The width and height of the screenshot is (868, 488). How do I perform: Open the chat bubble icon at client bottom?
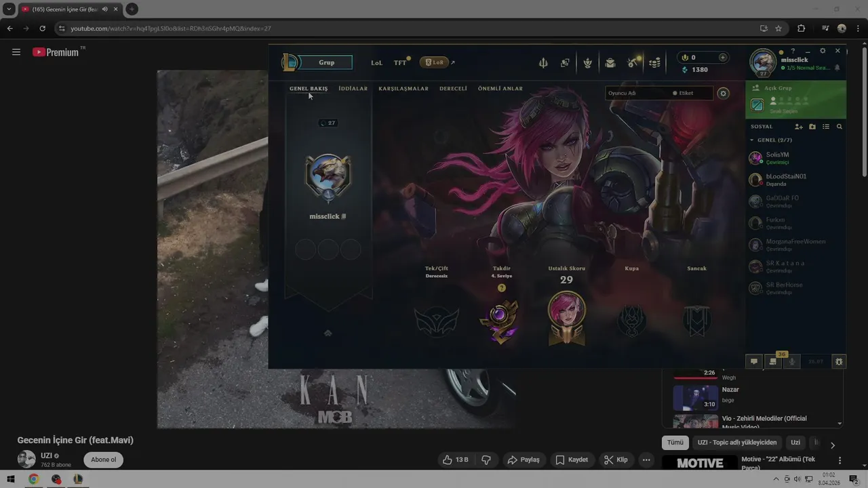pyautogui.click(x=754, y=362)
